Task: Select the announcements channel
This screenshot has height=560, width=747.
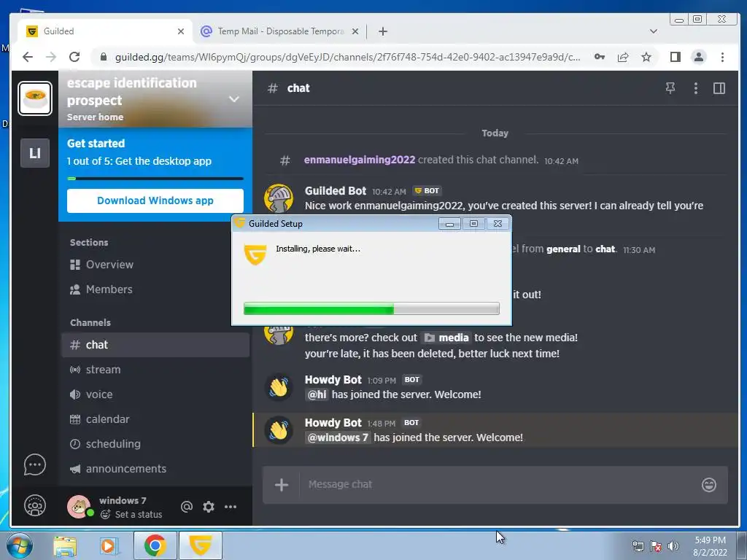Action: (x=155, y=469)
